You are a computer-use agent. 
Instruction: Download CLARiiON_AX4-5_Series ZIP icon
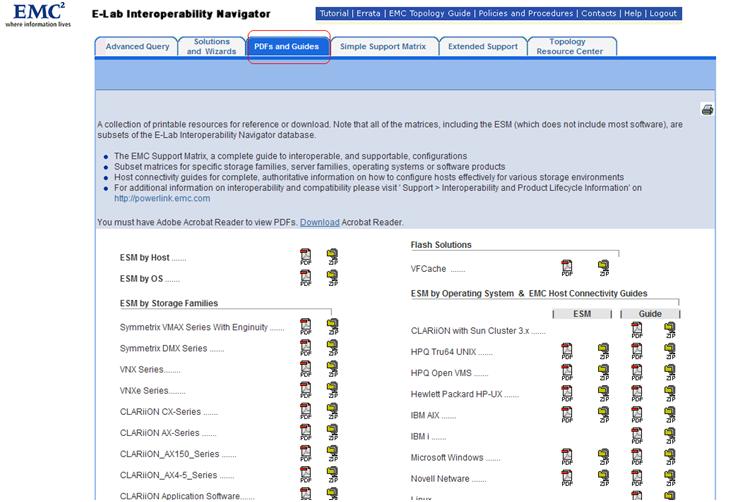tap(333, 475)
